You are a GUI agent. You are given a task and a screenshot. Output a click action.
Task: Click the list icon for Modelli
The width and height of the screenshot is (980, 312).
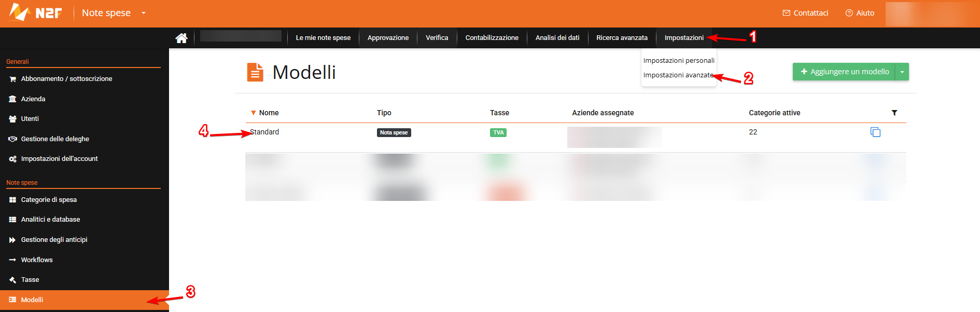click(12, 300)
